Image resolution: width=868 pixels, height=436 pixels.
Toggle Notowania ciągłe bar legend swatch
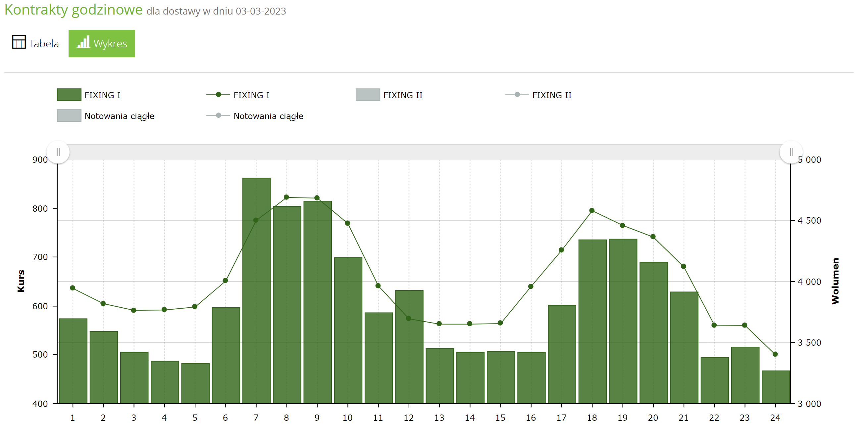point(69,116)
